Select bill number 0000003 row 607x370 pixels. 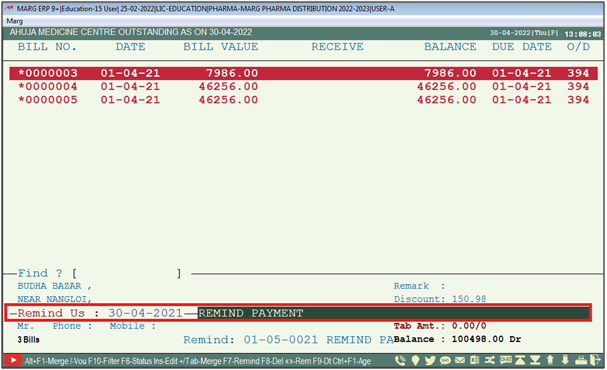pos(304,73)
